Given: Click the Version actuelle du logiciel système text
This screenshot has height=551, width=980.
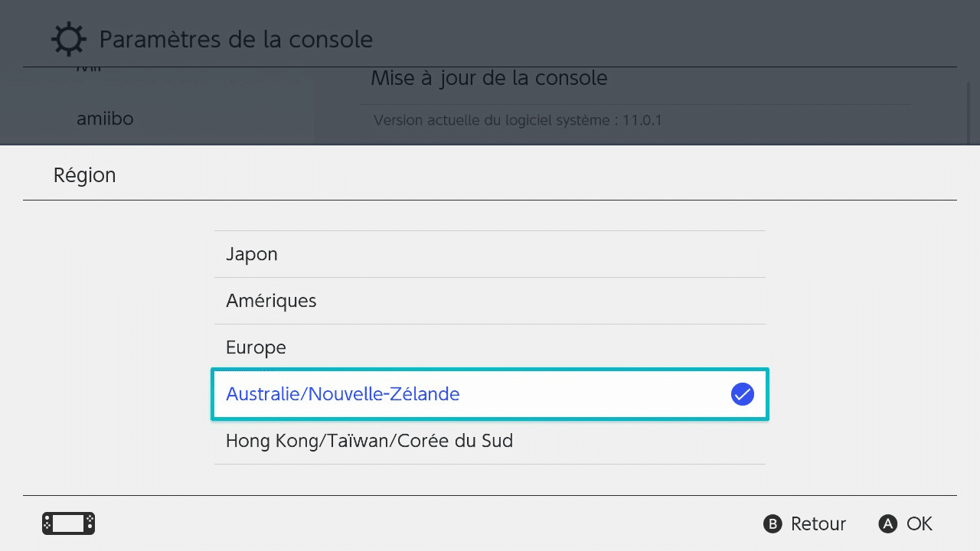Looking at the screenshot, I should (518, 120).
